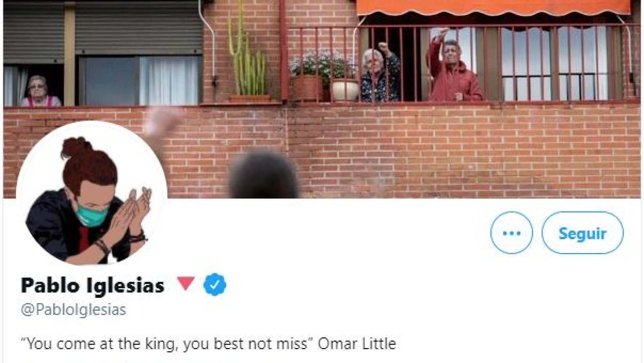Click the Omar Little attribution text
The width and height of the screenshot is (644, 363).
click(357, 344)
